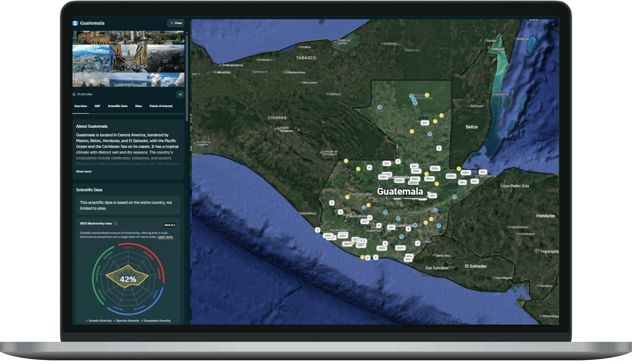The height and width of the screenshot is (364, 632).
Task: Expand About Guatemala with Show more
Action: [x=84, y=171]
